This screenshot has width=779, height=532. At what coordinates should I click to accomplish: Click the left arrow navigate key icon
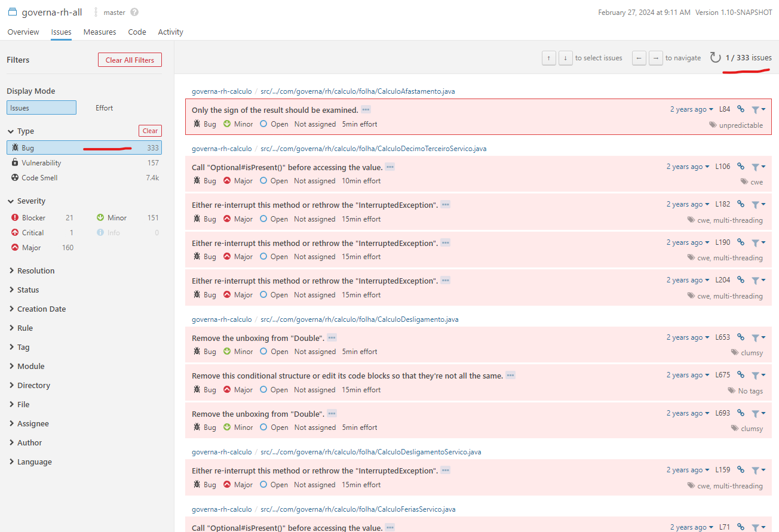click(639, 58)
